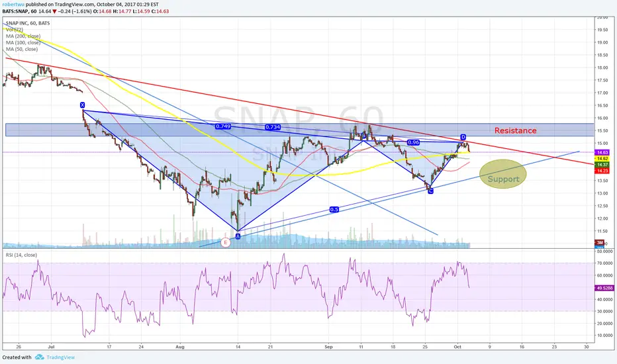Click the RSI value tag 49.5288
Screen dimensions: 617x364
pos(604,288)
